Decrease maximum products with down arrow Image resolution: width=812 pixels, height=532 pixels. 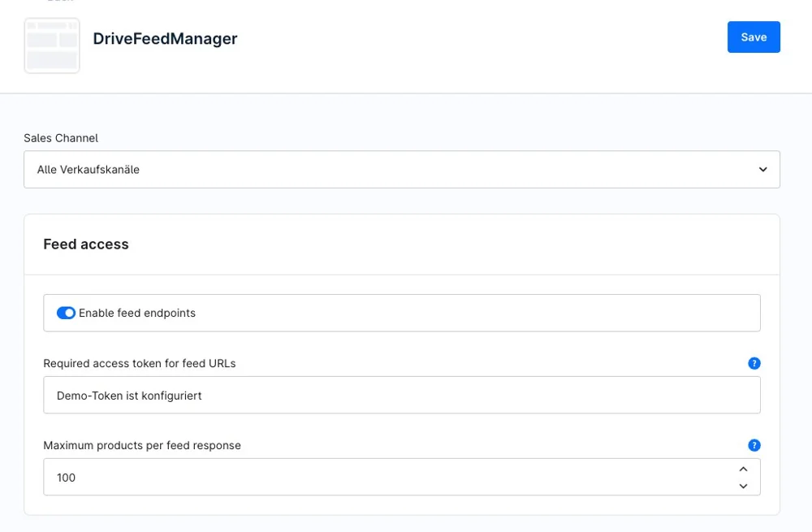click(743, 486)
